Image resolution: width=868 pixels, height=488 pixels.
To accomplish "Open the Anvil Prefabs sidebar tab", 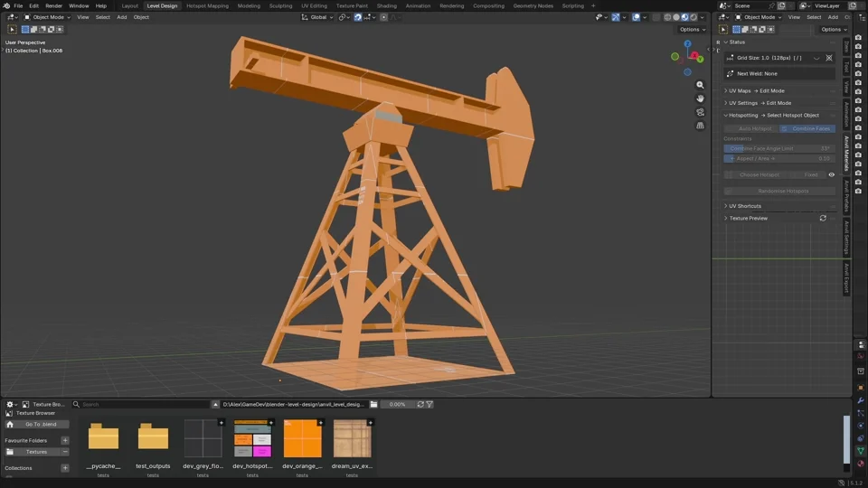I will point(846,195).
